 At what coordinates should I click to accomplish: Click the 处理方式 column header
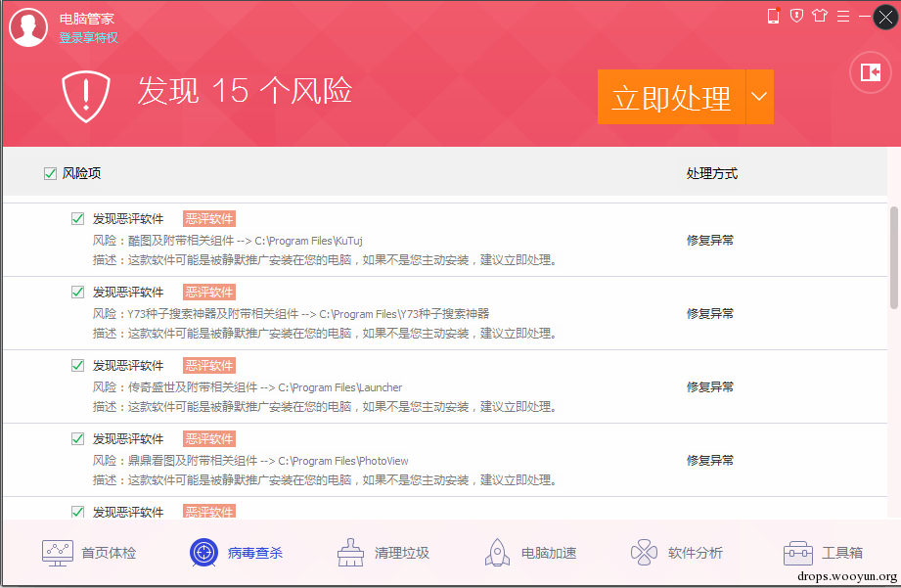712,173
